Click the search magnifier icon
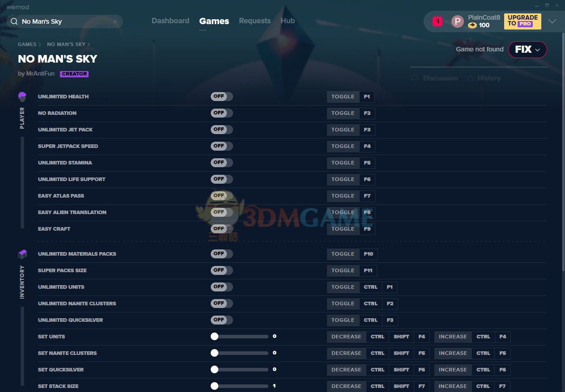Image resolution: width=565 pixels, height=392 pixels. [x=14, y=21]
